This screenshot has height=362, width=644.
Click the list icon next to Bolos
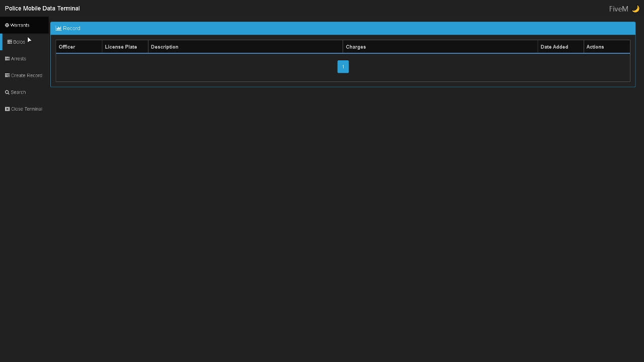tap(9, 41)
